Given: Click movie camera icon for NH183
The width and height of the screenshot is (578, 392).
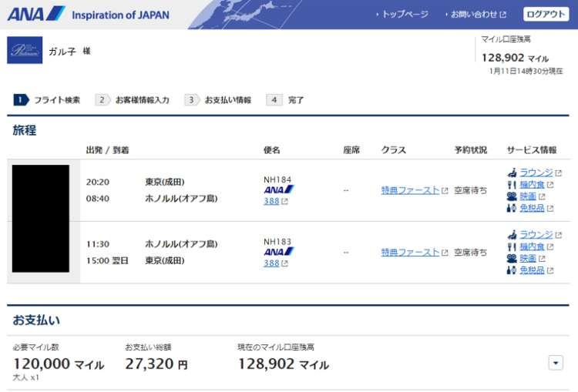Looking at the screenshot, I should tap(512, 258).
